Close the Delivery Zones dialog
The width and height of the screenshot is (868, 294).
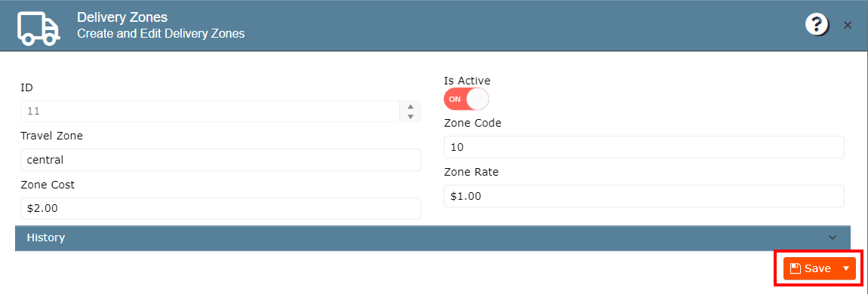(848, 26)
